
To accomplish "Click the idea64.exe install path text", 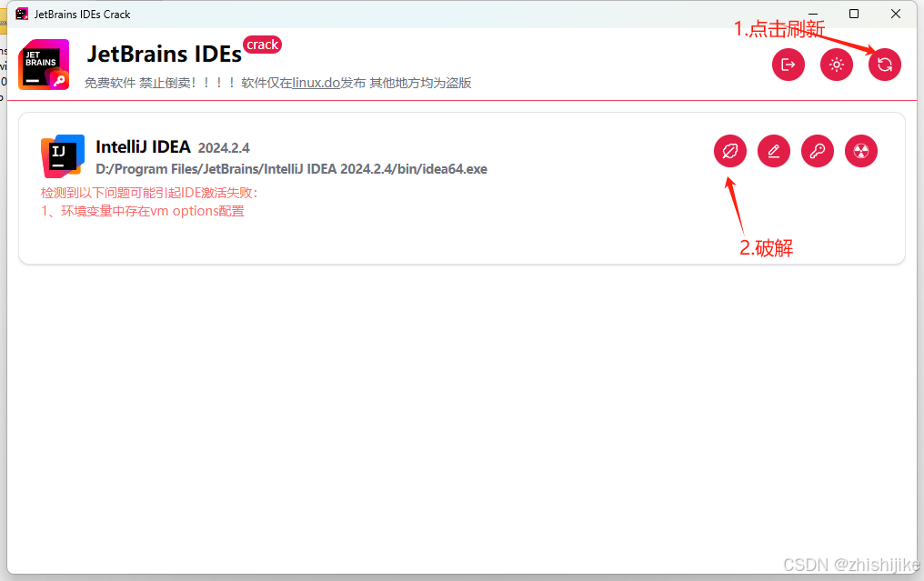I will pyautogui.click(x=292, y=169).
